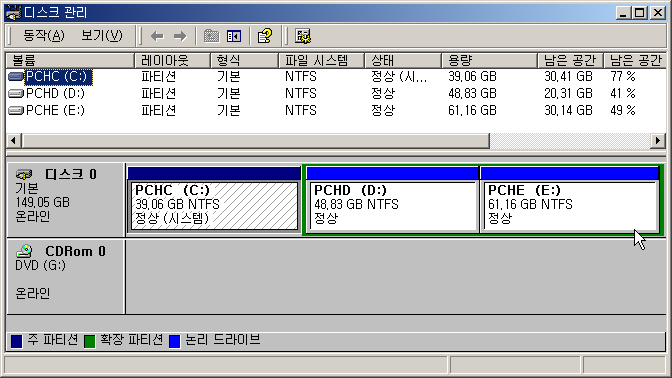This screenshot has width=672, height=378.
Task: Click the 48,83 GB capacity cell
Action: (472, 93)
